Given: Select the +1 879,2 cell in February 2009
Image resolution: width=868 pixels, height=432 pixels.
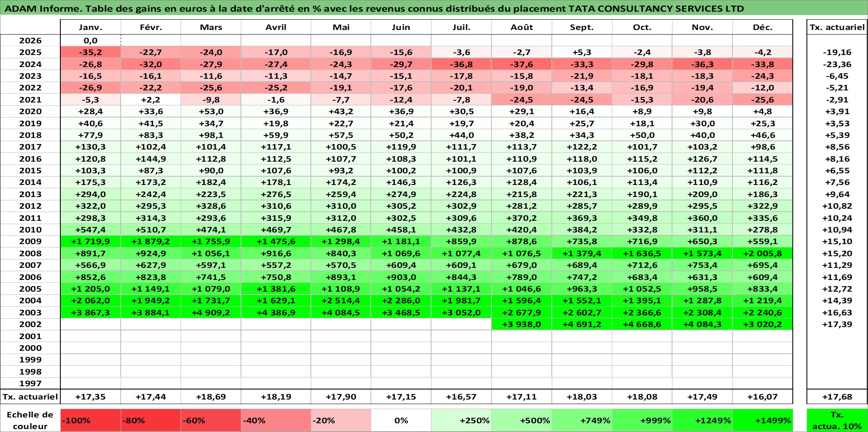Looking at the screenshot, I should (x=151, y=241).
